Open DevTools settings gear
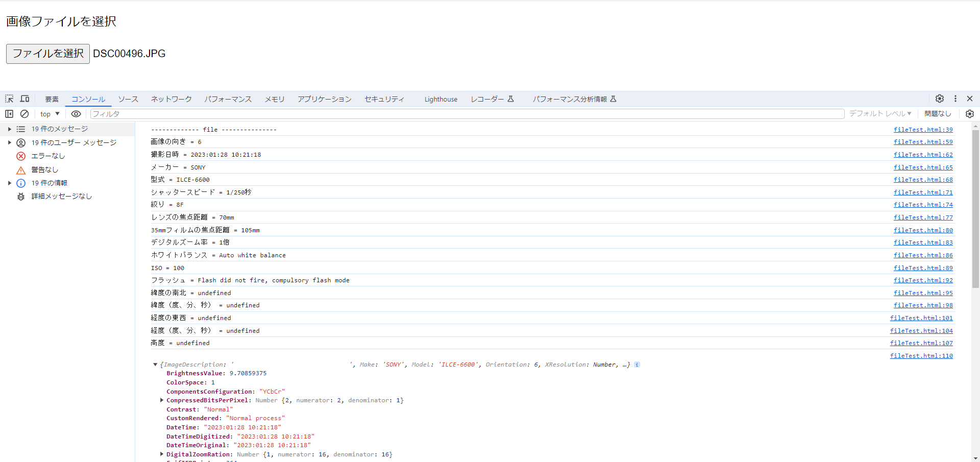The height and width of the screenshot is (462, 980). point(940,99)
